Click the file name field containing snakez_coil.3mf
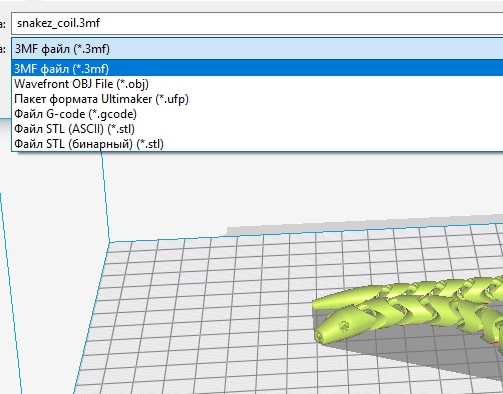Screen dimensions: 503x394 257,23
